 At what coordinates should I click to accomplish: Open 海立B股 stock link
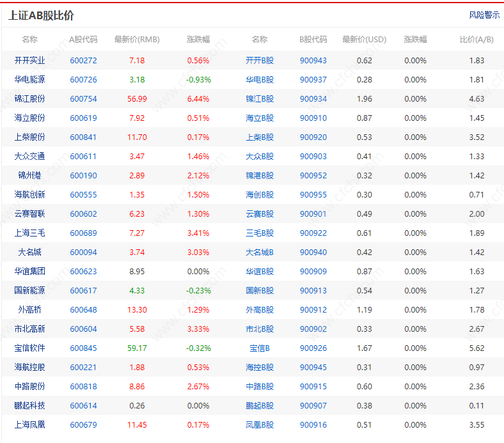(260, 118)
